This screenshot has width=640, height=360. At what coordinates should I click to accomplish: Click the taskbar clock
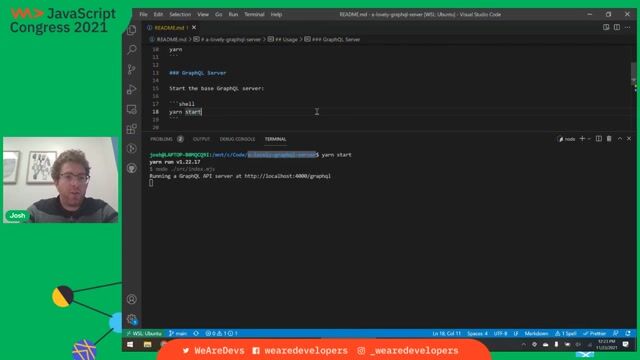[x=606, y=344]
